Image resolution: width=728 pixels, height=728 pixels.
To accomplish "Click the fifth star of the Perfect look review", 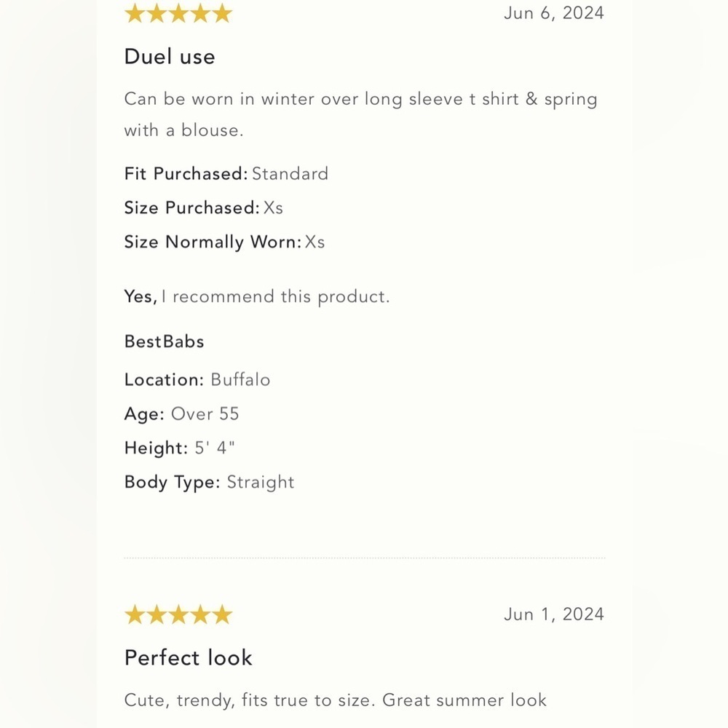I will point(222,614).
